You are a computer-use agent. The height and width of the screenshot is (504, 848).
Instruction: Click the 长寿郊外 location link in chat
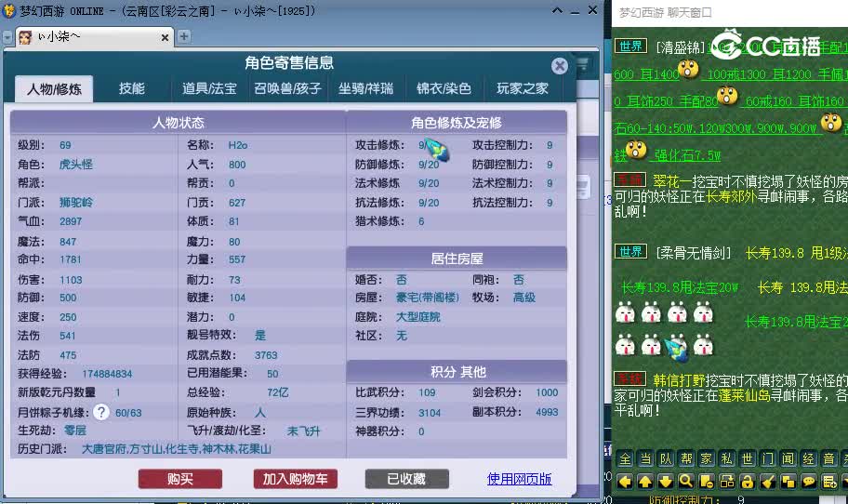click(730, 196)
